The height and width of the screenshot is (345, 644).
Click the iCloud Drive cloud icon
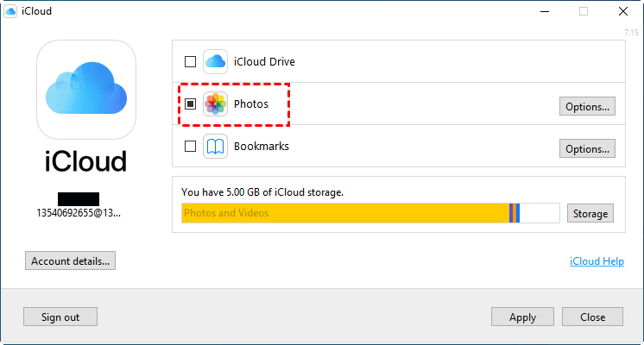click(215, 61)
